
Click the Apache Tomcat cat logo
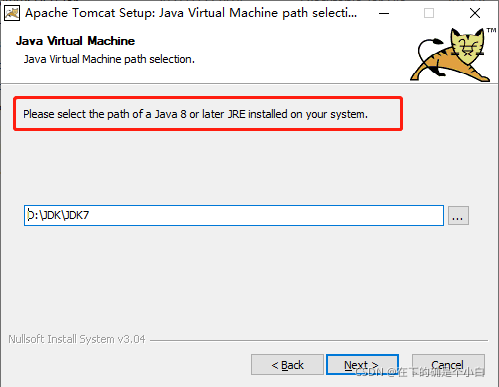[x=451, y=55]
